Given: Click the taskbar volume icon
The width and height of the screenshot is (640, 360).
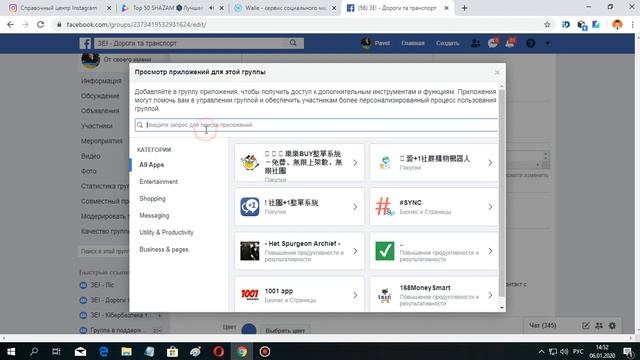Looking at the screenshot, I should click(x=564, y=351).
